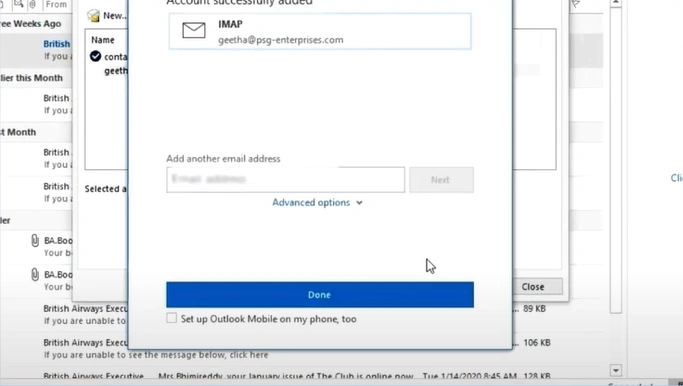Screen dimensions: 683x386
Task: Open the January issue of The Club email
Action: click(286, 376)
